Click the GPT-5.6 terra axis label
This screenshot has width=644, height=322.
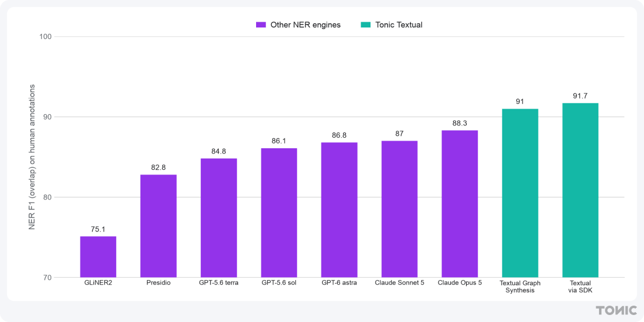(x=219, y=283)
